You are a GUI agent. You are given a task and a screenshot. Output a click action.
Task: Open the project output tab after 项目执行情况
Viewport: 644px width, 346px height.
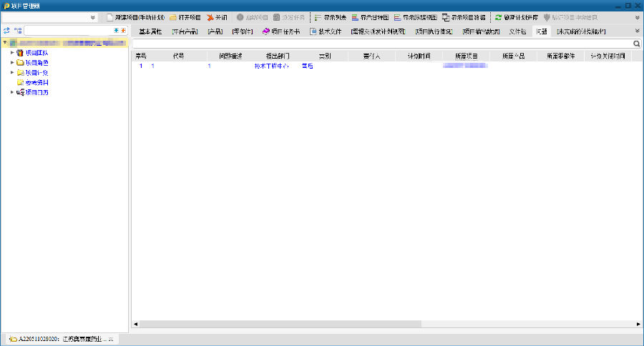[x=481, y=31]
